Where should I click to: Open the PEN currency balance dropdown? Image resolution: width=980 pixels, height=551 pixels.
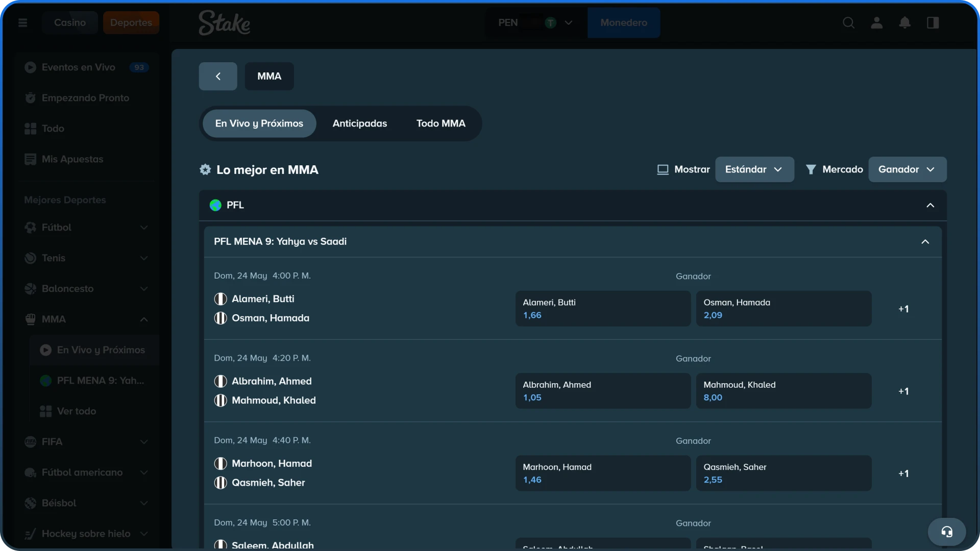coord(536,22)
